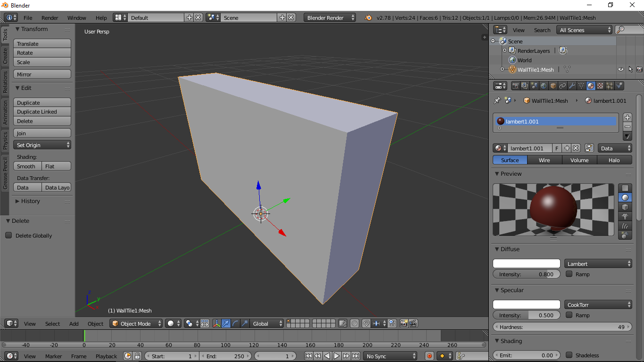644x362 pixels.
Task: Switch to the Wire material type tab
Action: 545,160
